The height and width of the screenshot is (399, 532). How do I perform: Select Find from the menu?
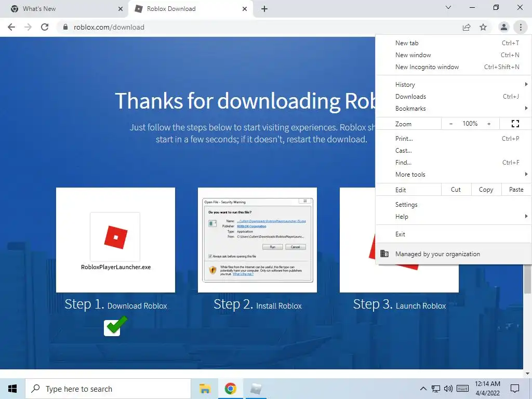454,162
